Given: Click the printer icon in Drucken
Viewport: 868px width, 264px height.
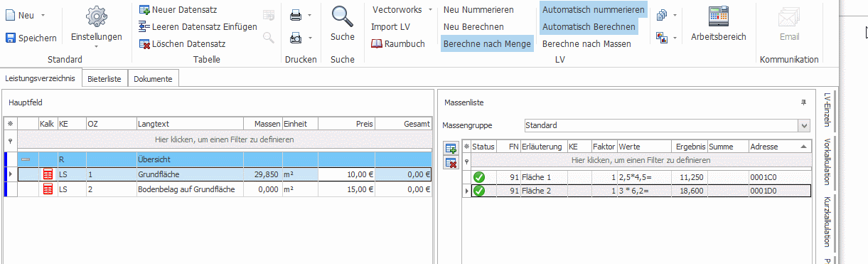Looking at the screenshot, I should pyautogui.click(x=296, y=15).
